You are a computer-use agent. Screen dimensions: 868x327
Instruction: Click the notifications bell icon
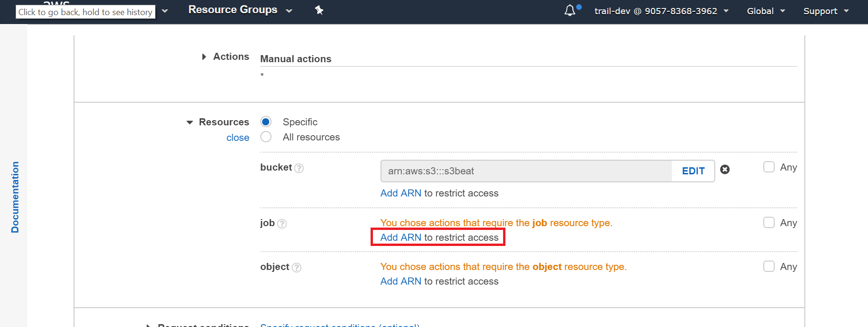tap(570, 10)
